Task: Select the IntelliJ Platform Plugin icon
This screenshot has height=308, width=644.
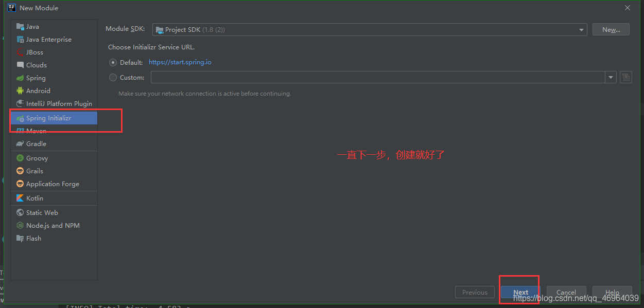Action: pos(20,104)
